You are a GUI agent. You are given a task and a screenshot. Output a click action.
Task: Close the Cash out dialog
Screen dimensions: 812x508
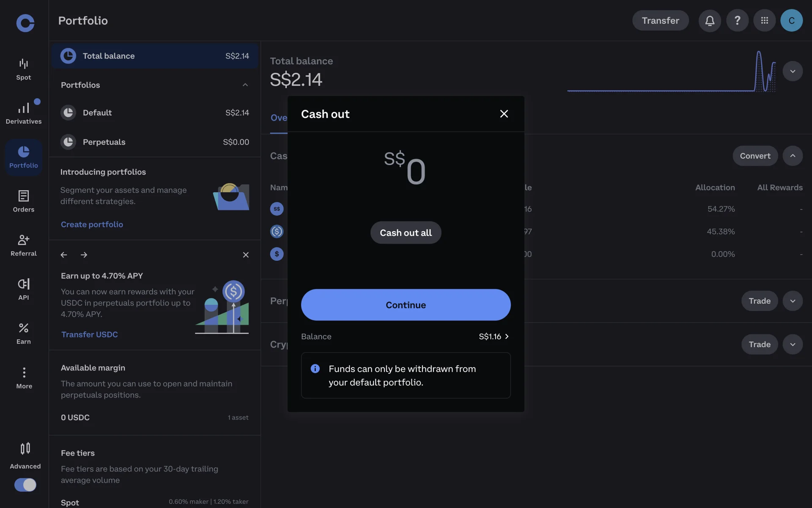tap(504, 114)
